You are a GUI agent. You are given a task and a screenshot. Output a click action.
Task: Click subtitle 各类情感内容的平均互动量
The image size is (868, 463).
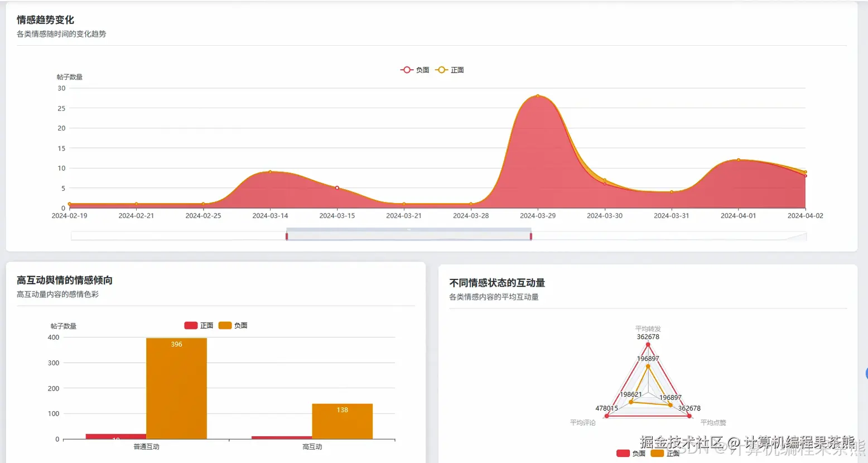pos(494,297)
